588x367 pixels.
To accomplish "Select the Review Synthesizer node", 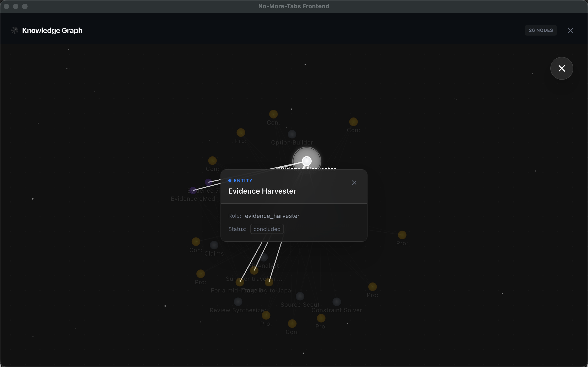I will point(238,302).
